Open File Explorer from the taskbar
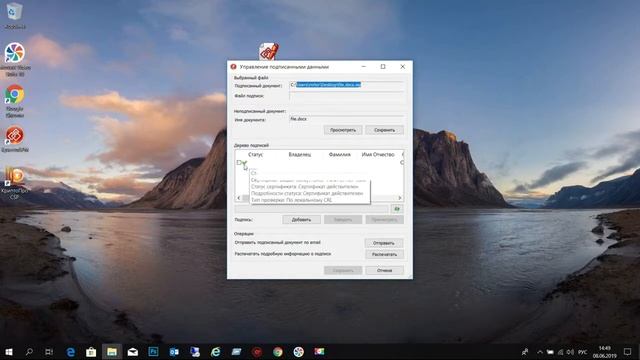The image size is (640, 360). tap(112, 352)
